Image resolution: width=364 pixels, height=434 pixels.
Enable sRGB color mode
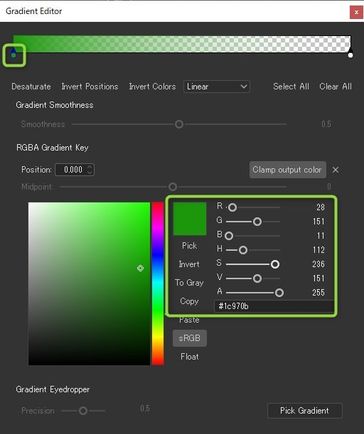[190, 338]
